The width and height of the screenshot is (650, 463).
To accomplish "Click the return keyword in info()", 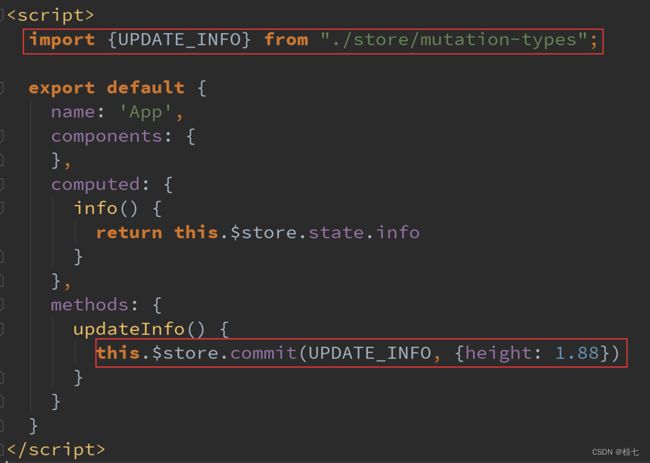I will pyautogui.click(x=129, y=232).
